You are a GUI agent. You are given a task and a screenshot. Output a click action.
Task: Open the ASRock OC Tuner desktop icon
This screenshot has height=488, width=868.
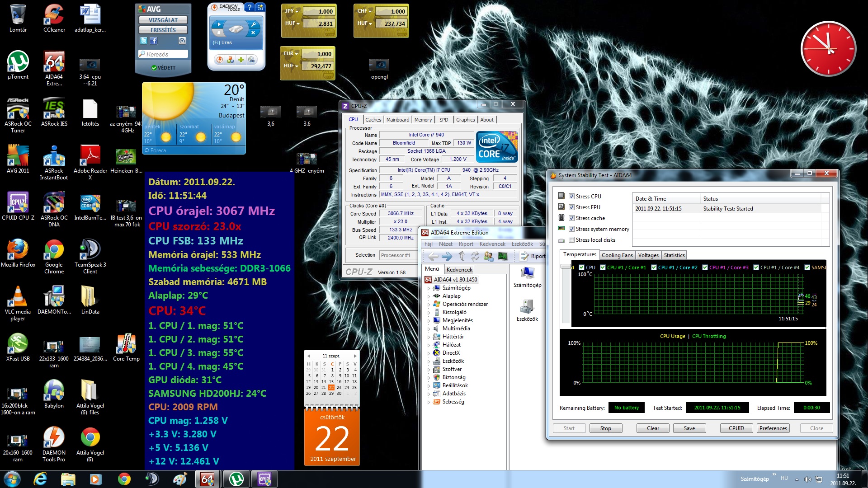(18, 108)
